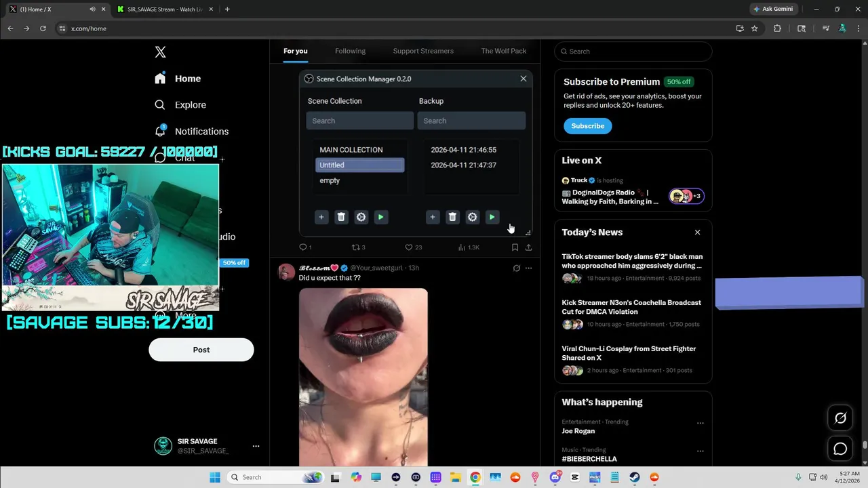Select the Untitled scene collection

point(359,165)
